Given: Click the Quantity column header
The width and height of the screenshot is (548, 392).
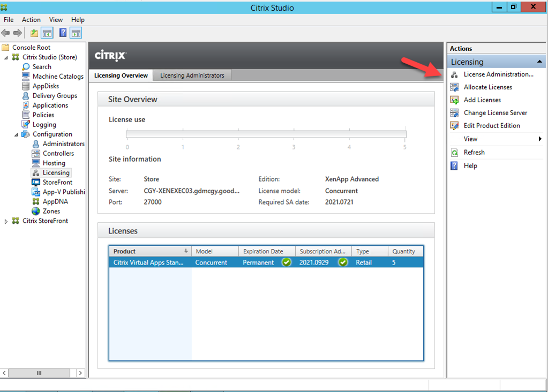Looking at the screenshot, I should pyautogui.click(x=406, y=251).
